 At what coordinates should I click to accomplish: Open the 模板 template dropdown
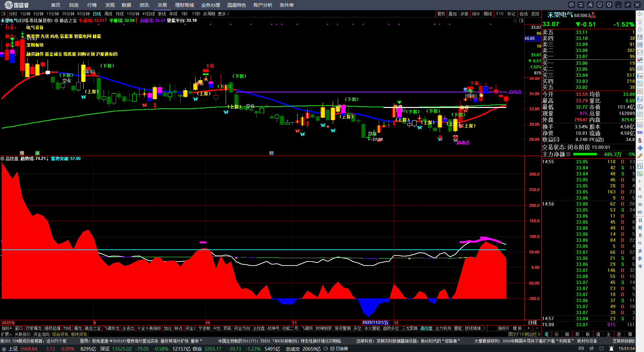[518, 329]
